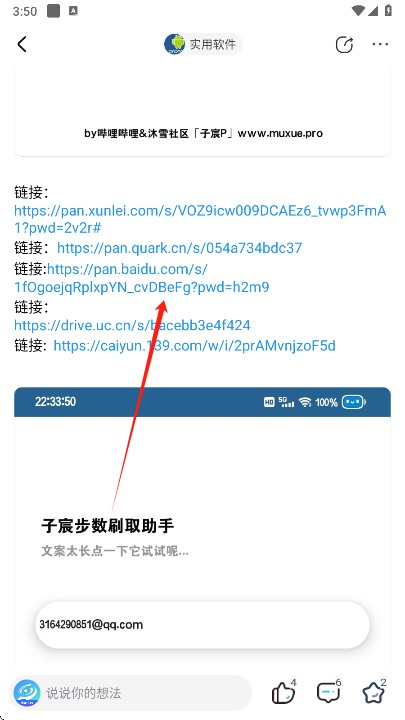Open the pan.baidu.com share link
This screenshot has width=405, height=720.
142,278
